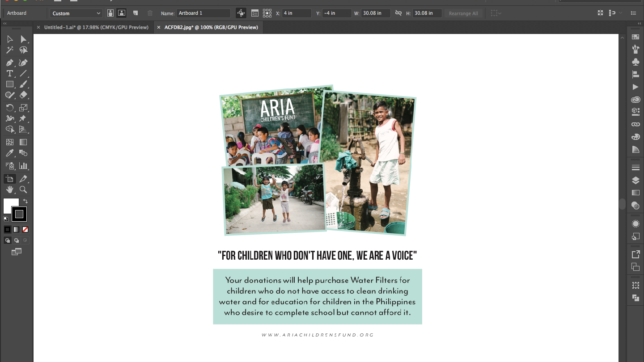Image resolution: width=644 pixels, height=362 pixels.
Task: Activate the Type tool
Action: (x=10, y=73)
